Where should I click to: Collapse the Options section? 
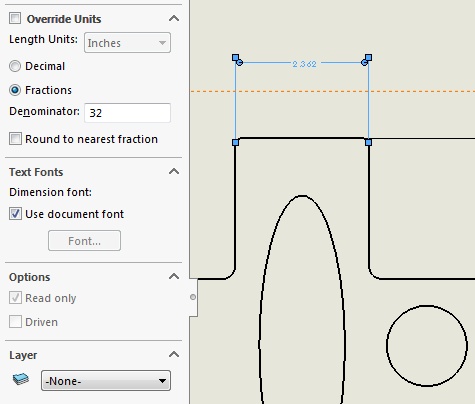174,276
